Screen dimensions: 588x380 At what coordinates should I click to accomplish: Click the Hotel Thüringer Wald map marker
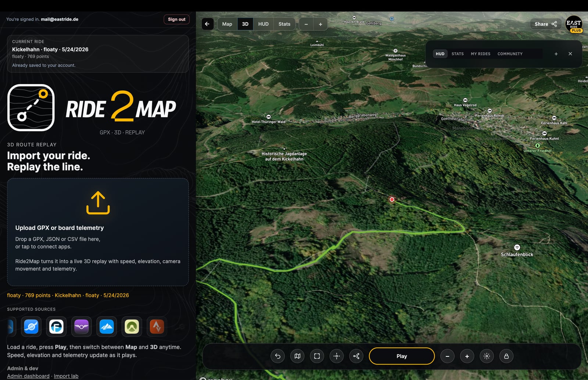269,117
